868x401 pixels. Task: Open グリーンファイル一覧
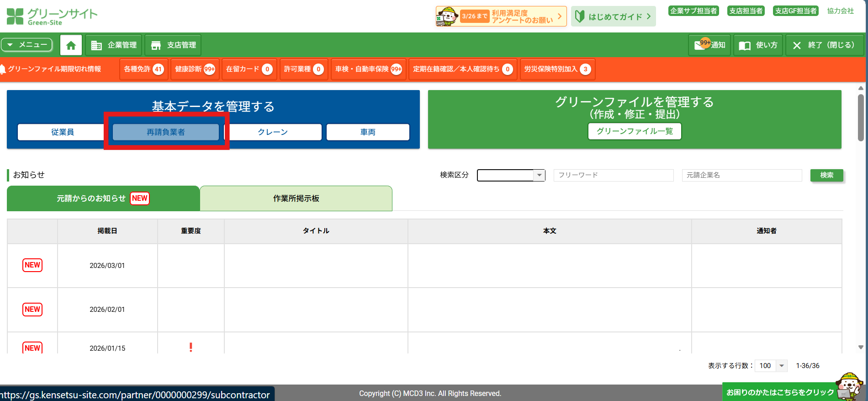(x=635, y=131)
